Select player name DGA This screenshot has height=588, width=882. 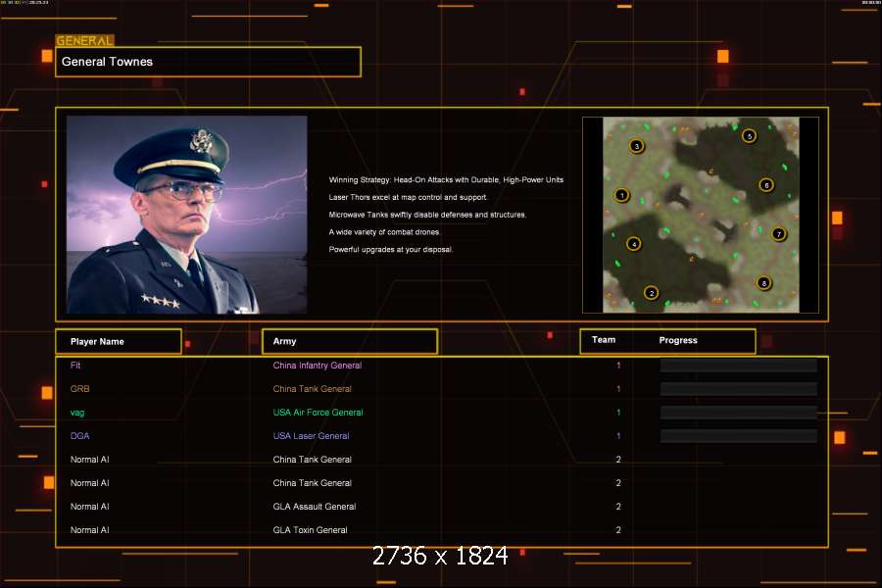pyautogui.click(x=80, y=436)
